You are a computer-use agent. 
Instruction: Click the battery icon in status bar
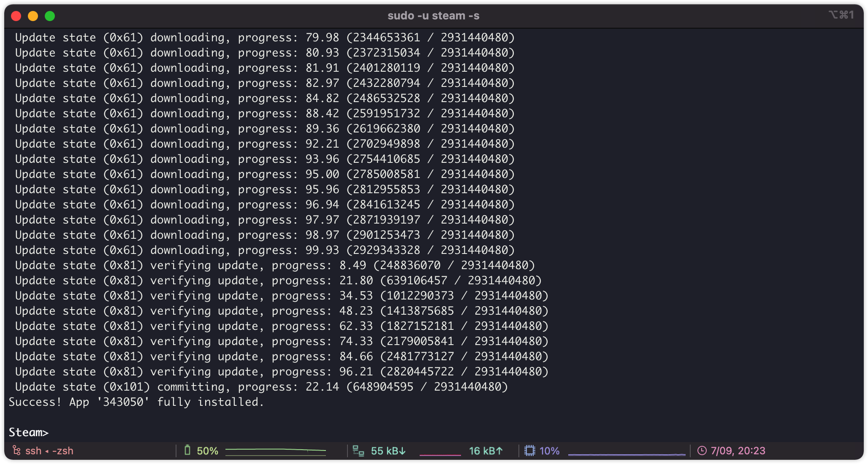point(187,451)
